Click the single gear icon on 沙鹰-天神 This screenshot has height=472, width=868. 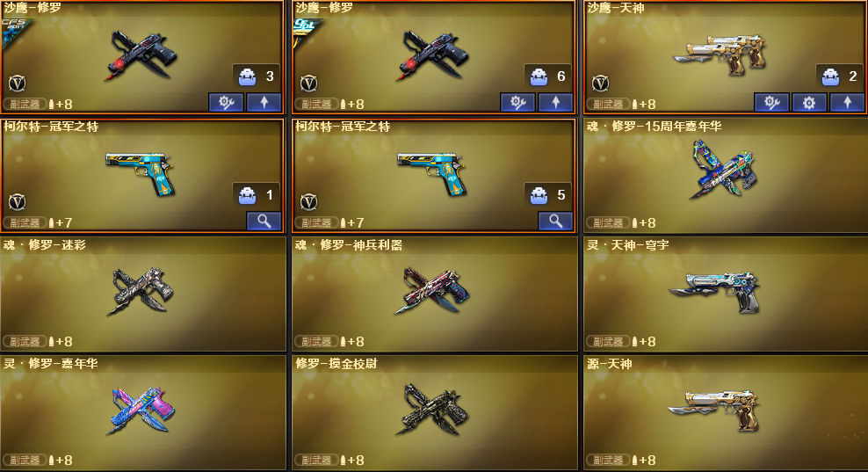point(809,103)
